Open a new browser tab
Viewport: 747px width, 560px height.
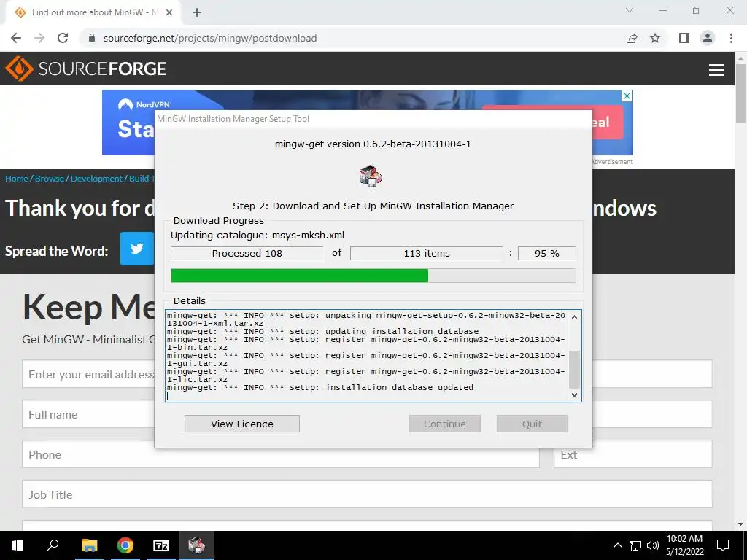pos(197,13)
